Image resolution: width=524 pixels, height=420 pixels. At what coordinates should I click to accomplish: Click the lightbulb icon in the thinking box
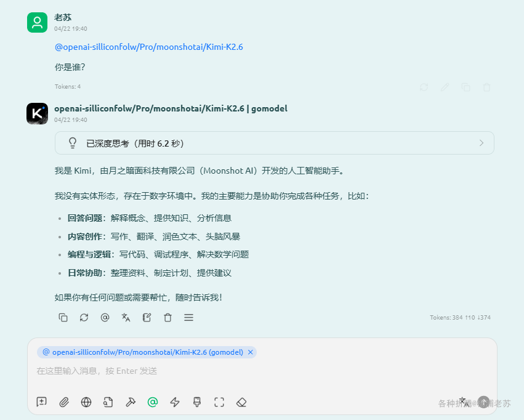[x=73, y=143]
